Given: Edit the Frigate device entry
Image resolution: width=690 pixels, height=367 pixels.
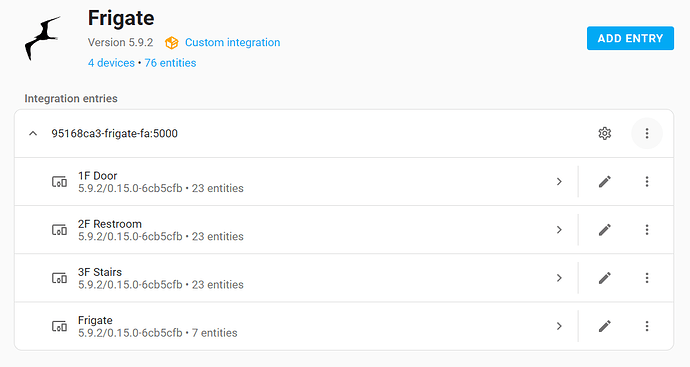Looking at the screenshot, I should point(605,326).
